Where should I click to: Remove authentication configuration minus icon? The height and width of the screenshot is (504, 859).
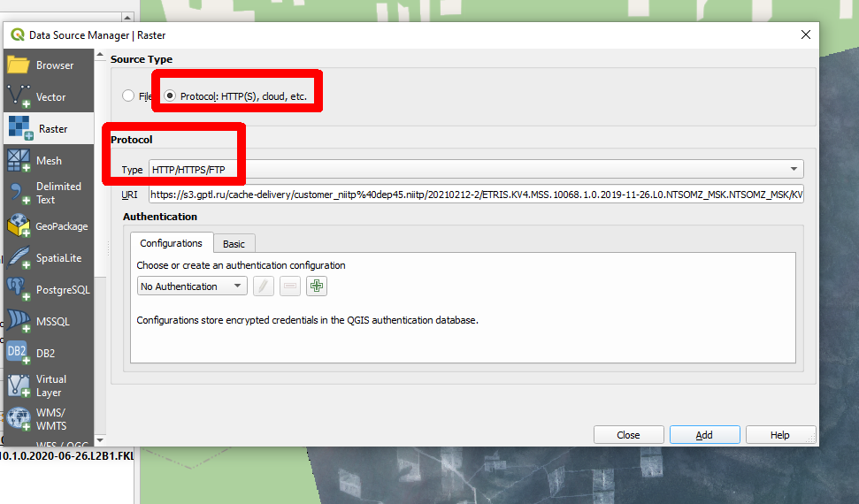(x=290, y=286)
